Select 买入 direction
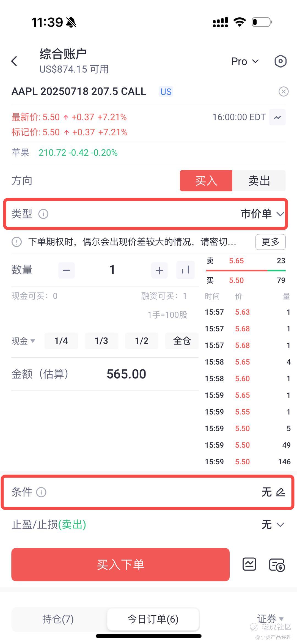The width and height of the screenshot is (297, 644). (206, 181)
